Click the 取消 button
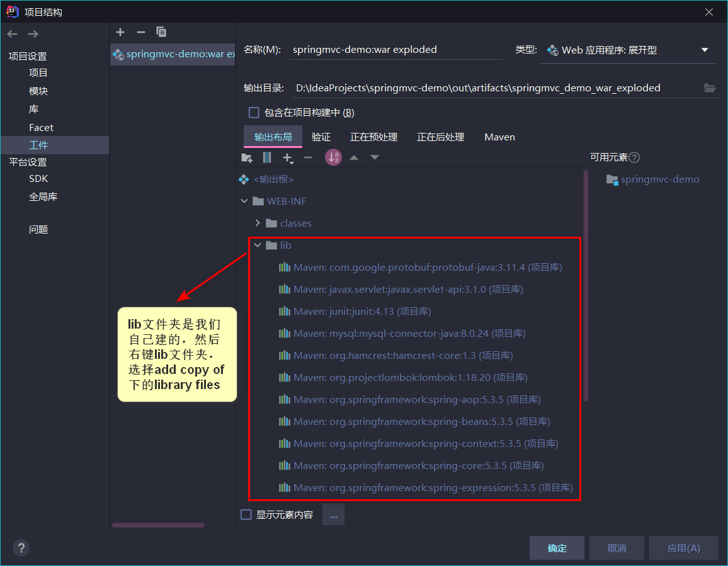The width and height of the screenshot is (728, 566). [x=617, y=548]
